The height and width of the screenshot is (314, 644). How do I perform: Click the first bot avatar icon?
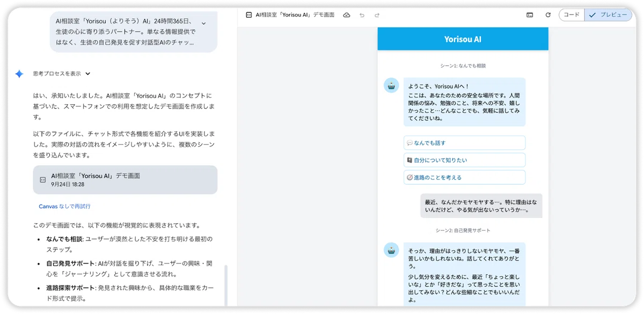(391, 85)
